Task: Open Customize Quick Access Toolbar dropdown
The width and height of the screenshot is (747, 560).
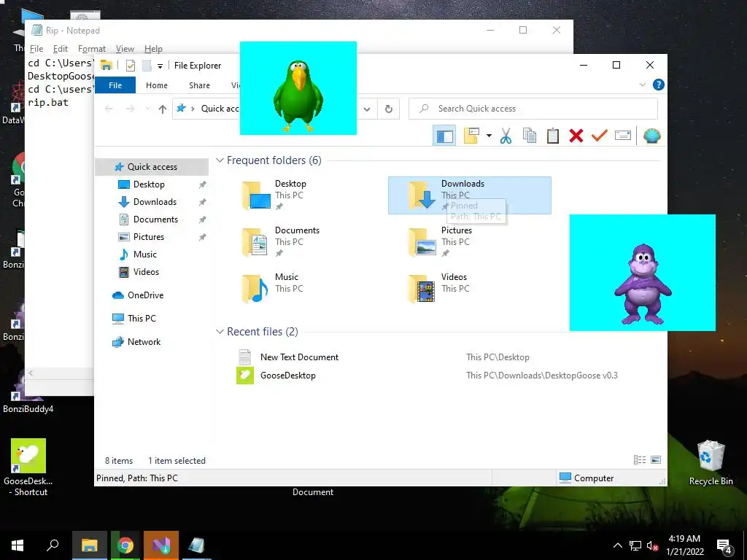Action: coord(160,66)
